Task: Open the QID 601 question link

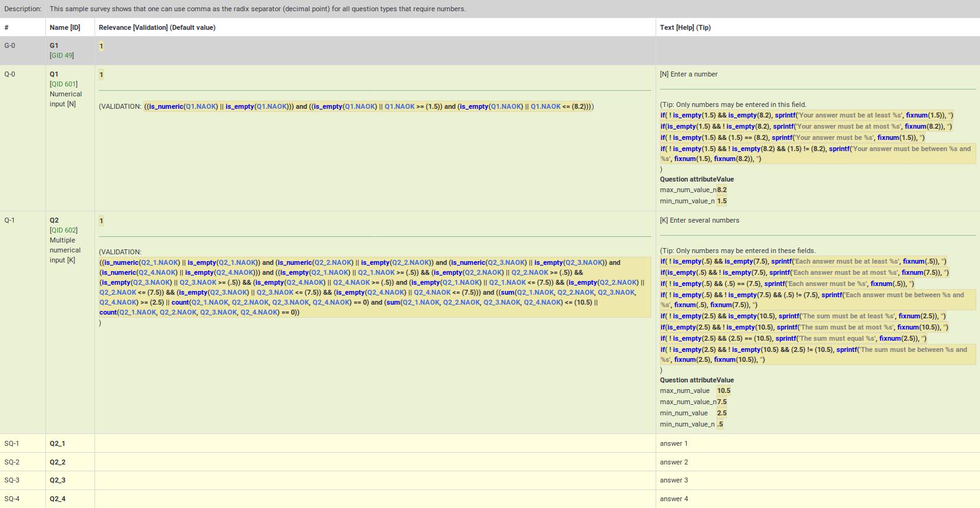Action: pos(63,84)
